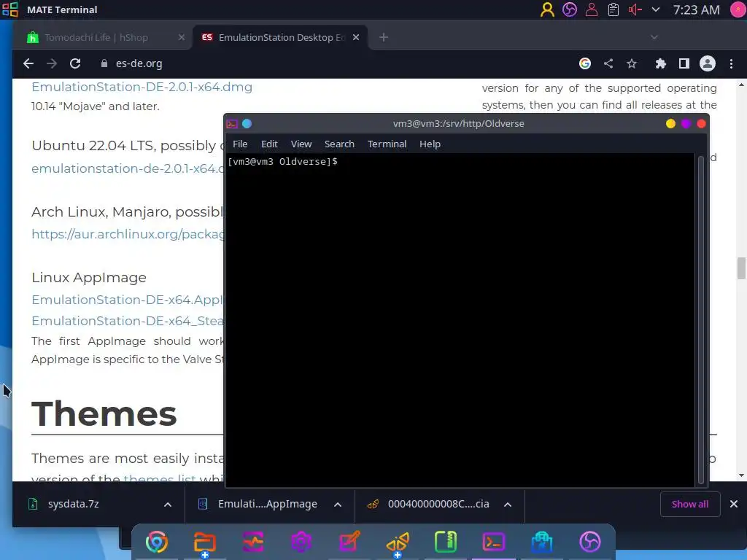Open the downloaded 000400000008C....cia file
This screenshot has width=747, height=560.
(x=438, y=504)
